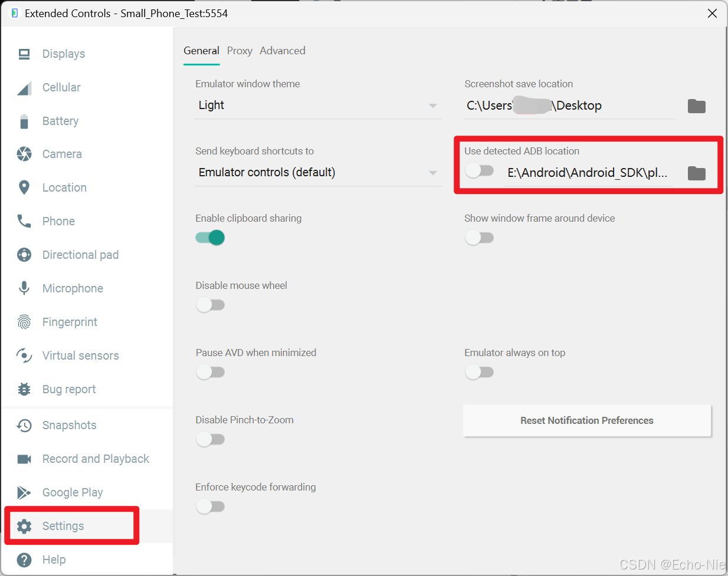The width and height of the screenshot is (728, 576).
Task: Select the Cellular settings icon
Action: pos(24,87)
